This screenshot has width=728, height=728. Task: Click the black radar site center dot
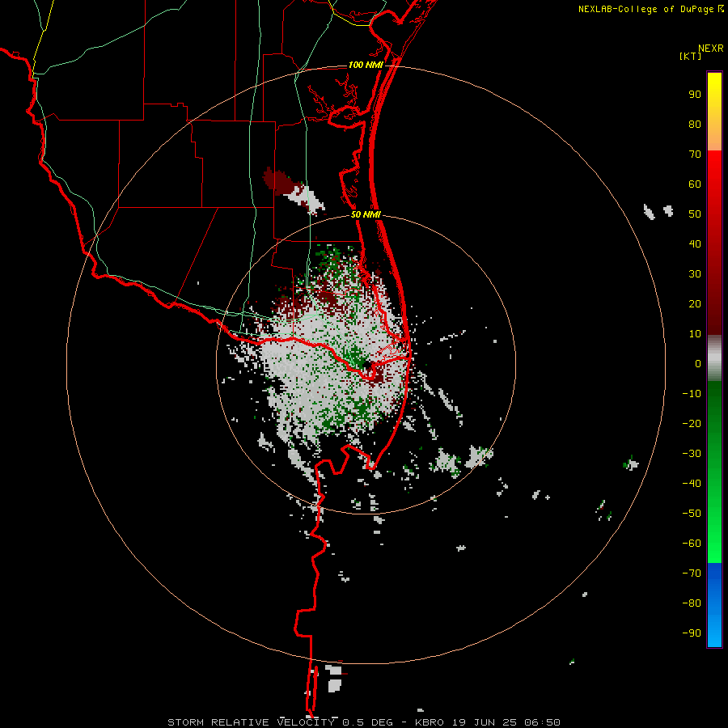(x=367, y=365)
